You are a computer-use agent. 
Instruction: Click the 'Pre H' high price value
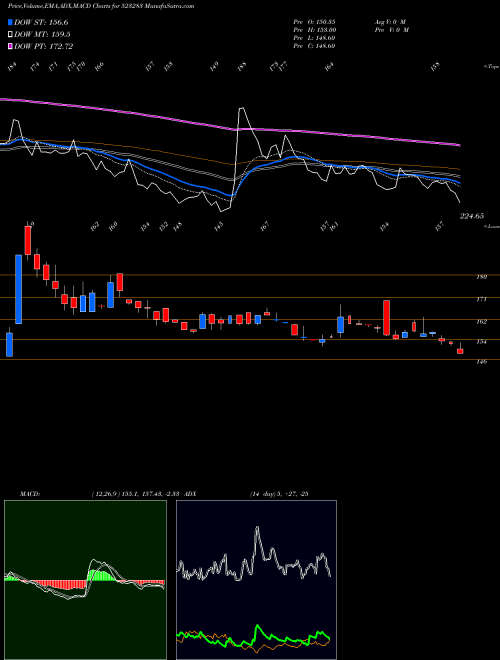[314, 30]
